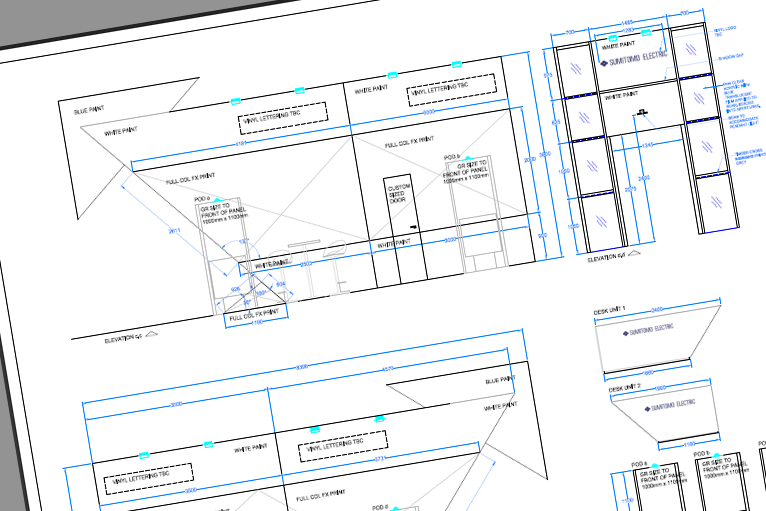Select the DESK UNIT 2 label
Image resolution: width=766 pixels, height=511 pixels.
[624, 388]
